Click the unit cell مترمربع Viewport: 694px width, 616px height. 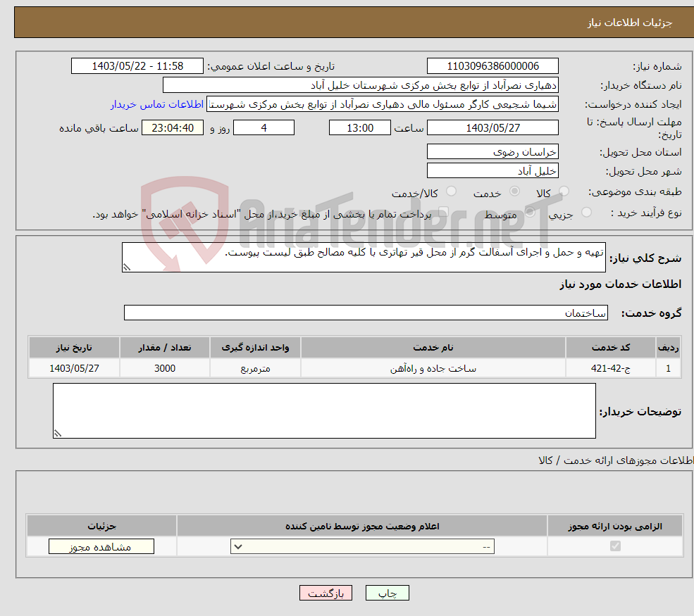[255, 368]
